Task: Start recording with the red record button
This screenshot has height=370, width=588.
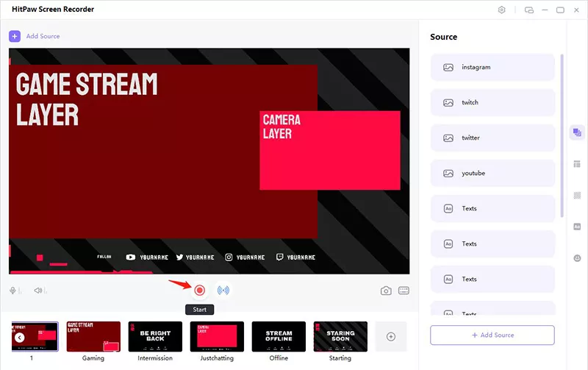Action: (x=199, y=291)
